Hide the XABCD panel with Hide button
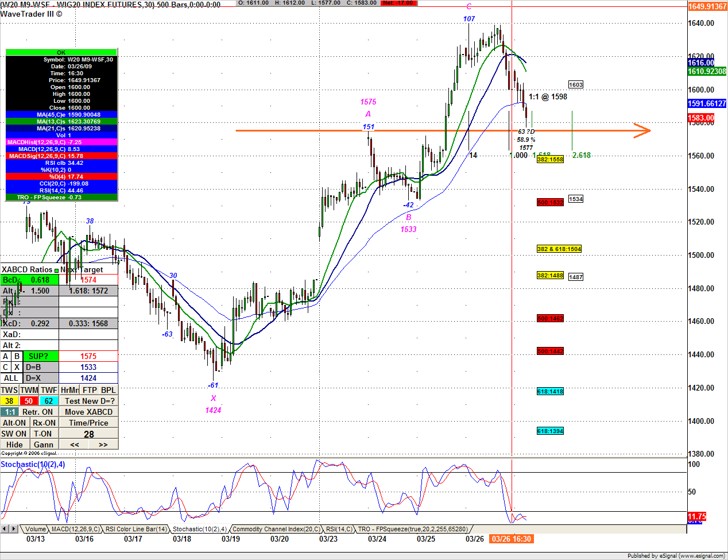Viewport: 728px width, 560px height. click(14, 445)
